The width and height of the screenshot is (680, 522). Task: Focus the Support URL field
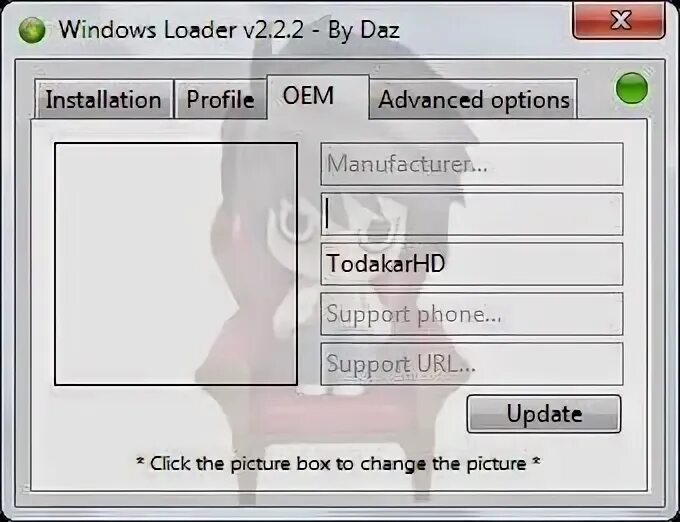[x=472, y=364]
